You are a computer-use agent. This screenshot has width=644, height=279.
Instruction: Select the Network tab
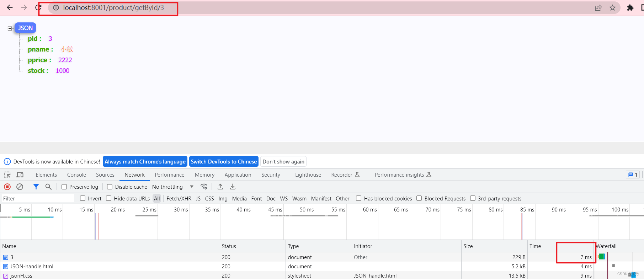134,175
